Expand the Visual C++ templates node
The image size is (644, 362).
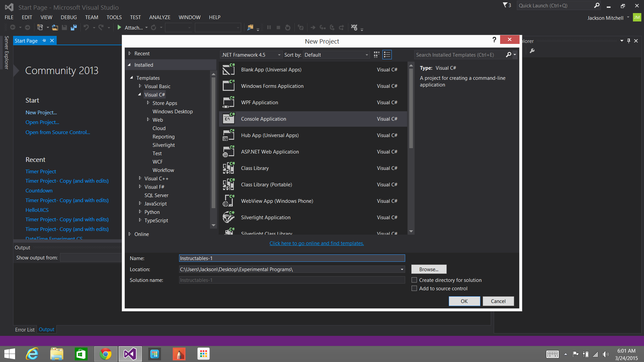click(x=140, y=178)
